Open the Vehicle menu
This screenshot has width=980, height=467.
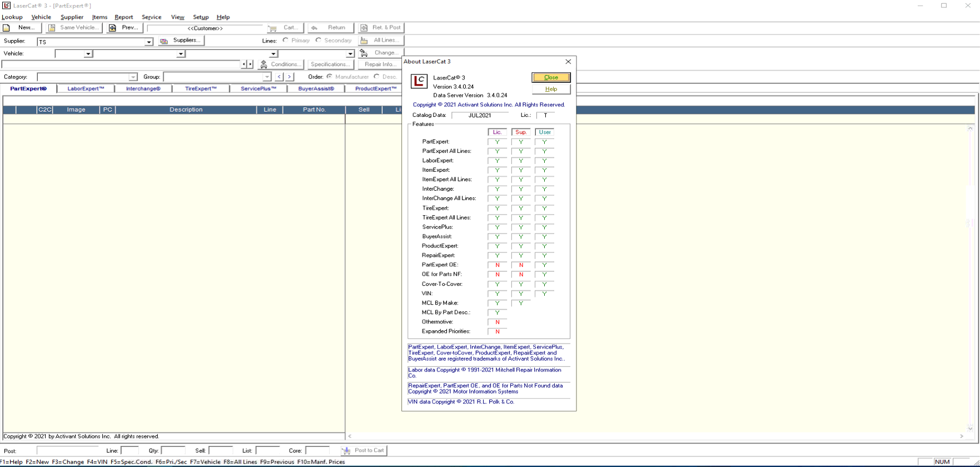point(41,17)
